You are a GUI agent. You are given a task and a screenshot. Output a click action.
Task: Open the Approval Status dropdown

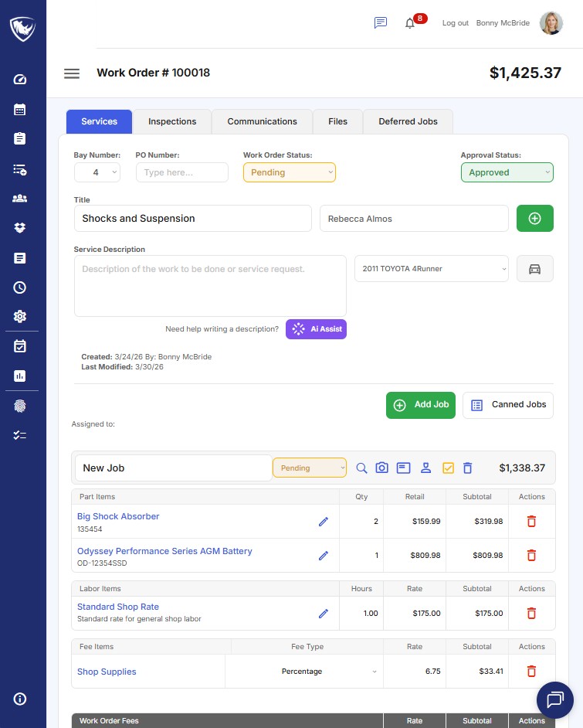click(x=507, y=172)
